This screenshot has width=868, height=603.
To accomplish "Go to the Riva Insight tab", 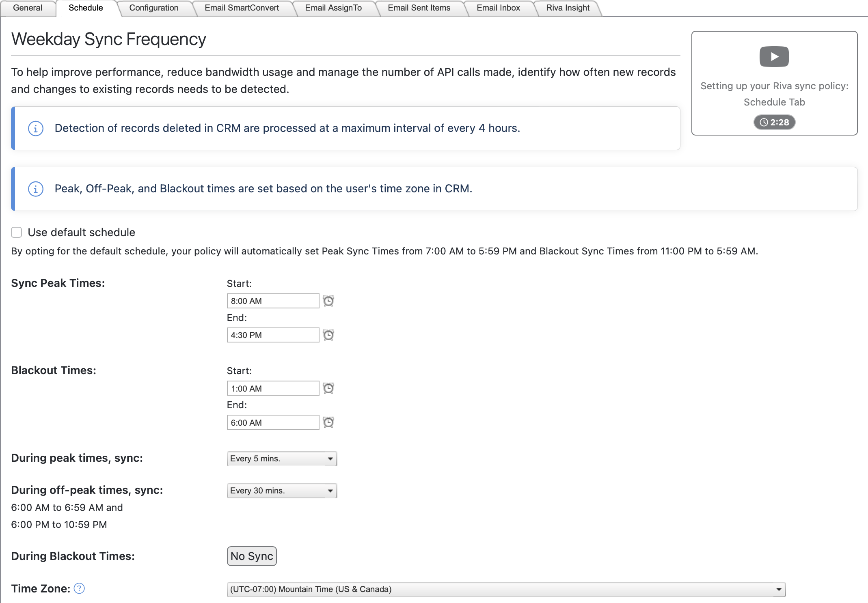I will point(568,8).
